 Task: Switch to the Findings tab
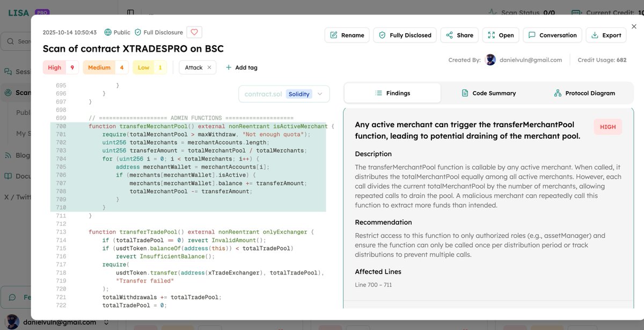pos(392,93)
